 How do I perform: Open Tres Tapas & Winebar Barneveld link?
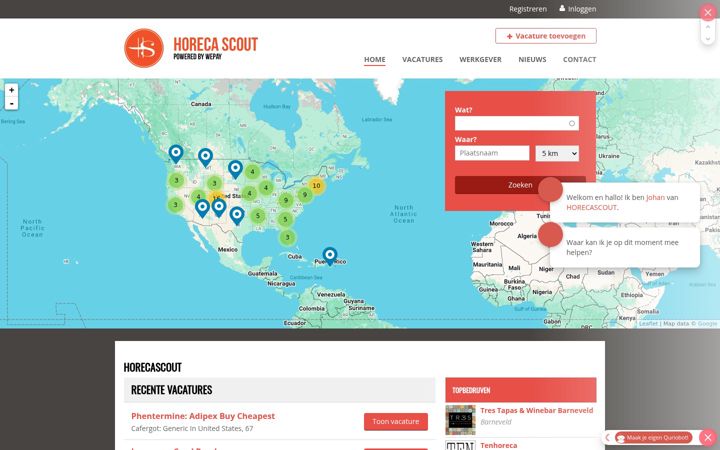click(537, 411)
